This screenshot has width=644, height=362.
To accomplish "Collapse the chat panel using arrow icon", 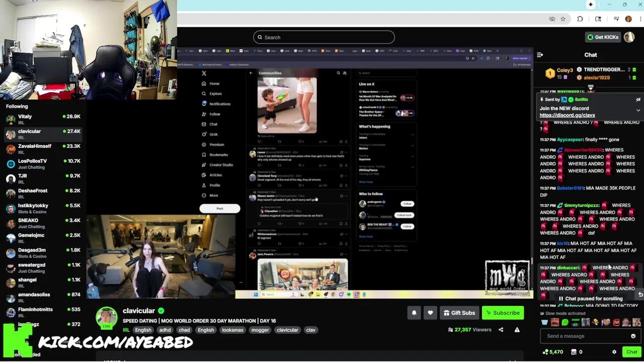I will tap(540, 55).
